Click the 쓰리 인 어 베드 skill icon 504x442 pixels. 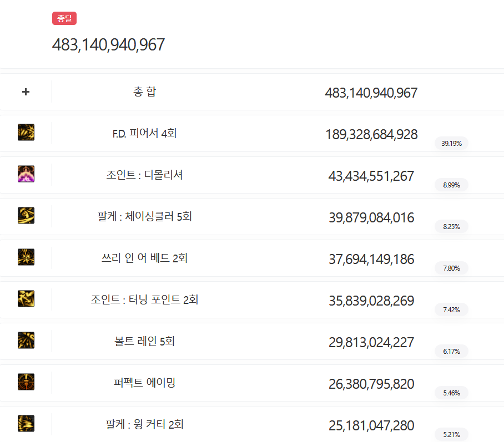(x=26, y=257)
